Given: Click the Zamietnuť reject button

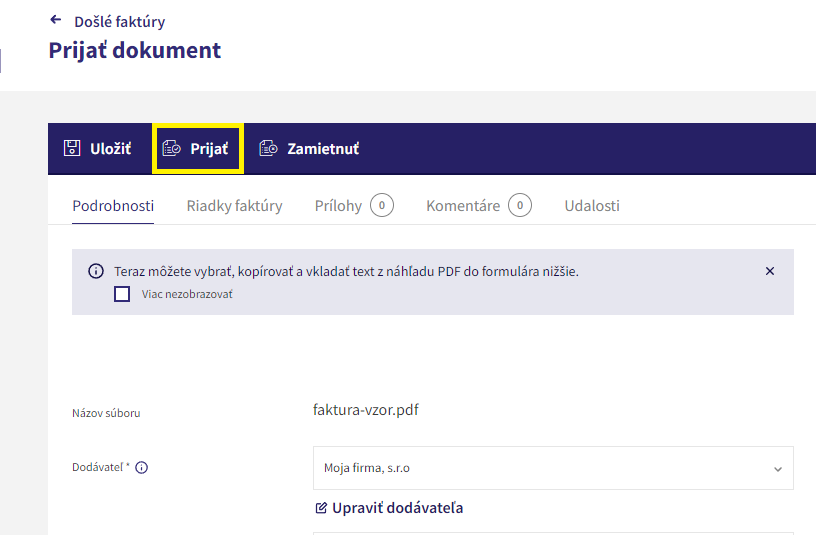Looking at the screenshot, I should [309, 149].
